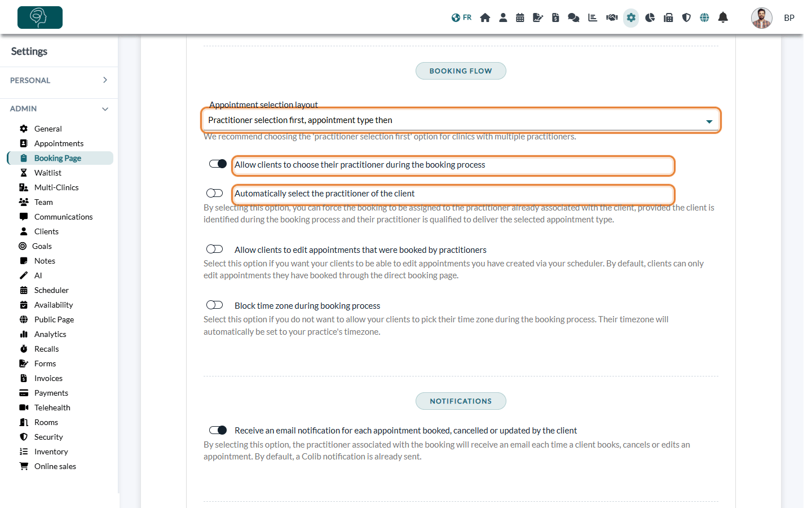Viewport: 812px width, 508px height.
Task: Open the shield security icon in the top bar
Action: [x=686, y=17]
